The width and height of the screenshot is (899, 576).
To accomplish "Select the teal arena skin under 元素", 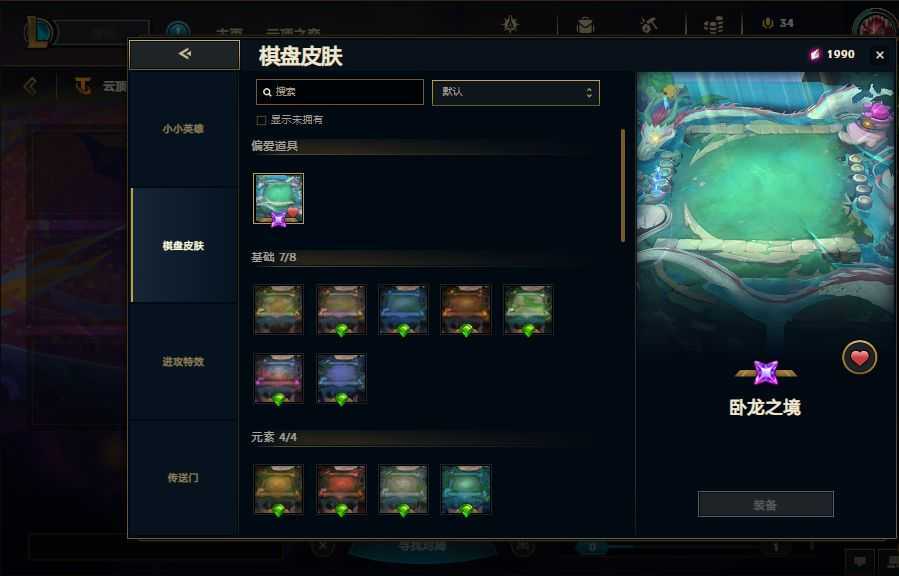I will click(x=466, y=489).
